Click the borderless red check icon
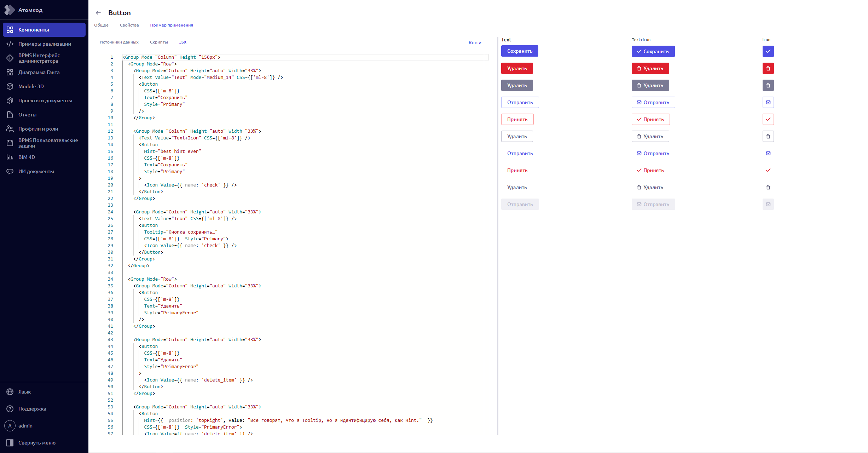This screenshot has height=453, width=868. (768, 170)
